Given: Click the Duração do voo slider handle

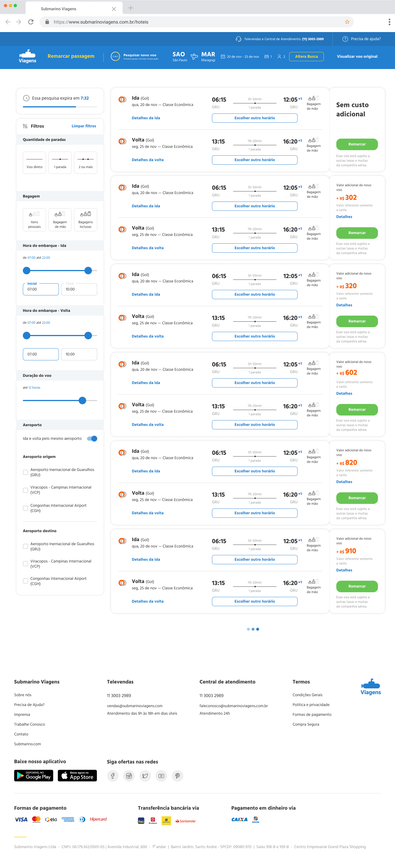Looking at the screenshot, I should (x=82, y=400).
